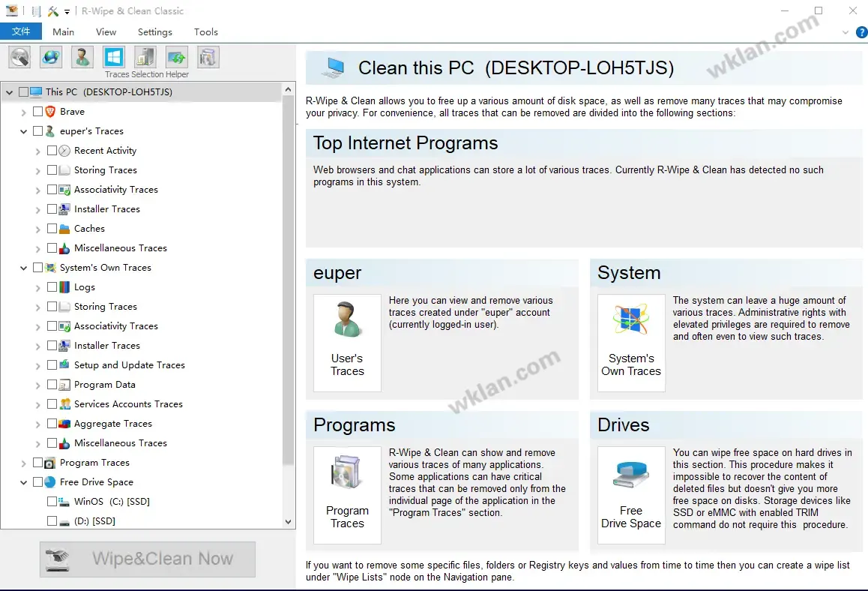Click the navigation tree scrollbar up arrow
The width and height of the screenshot is (868, 591).
tap(288, 89)
